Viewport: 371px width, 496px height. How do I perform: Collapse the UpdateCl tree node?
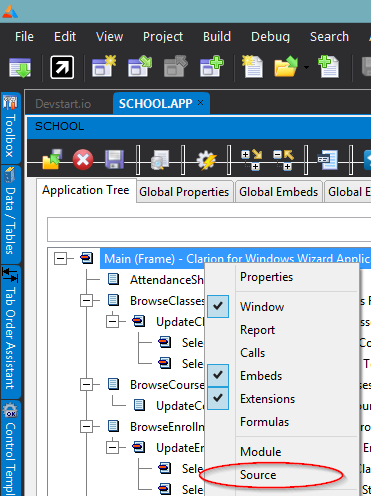[x=112, y=322]
